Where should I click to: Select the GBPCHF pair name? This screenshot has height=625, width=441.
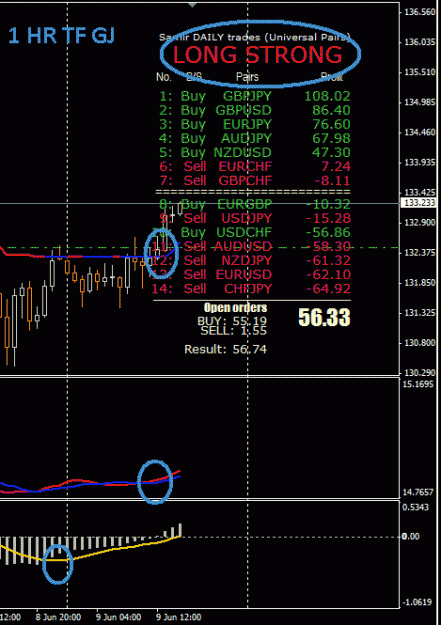[x=245, y=180]
